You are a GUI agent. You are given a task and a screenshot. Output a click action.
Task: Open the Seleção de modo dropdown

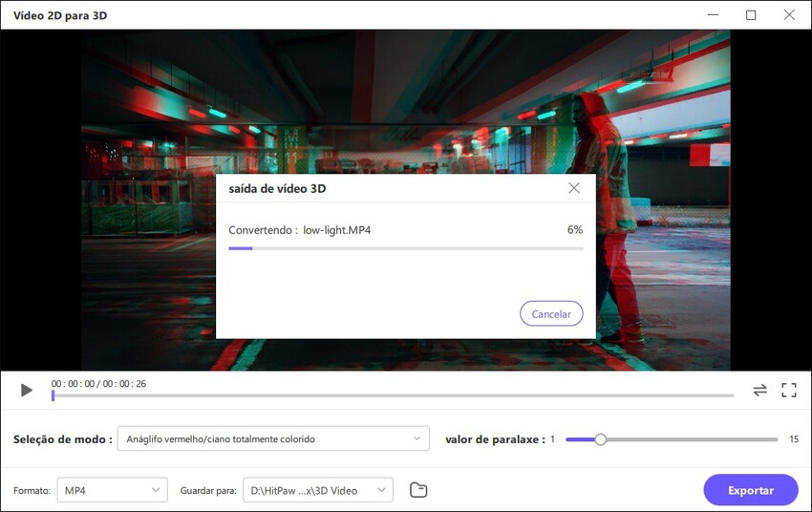[273, 438]
